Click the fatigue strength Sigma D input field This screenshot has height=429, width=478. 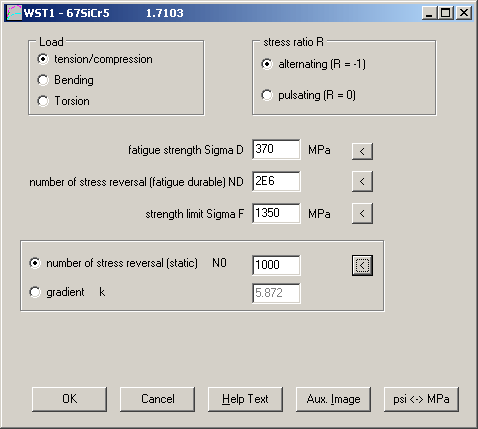[276, 150]
